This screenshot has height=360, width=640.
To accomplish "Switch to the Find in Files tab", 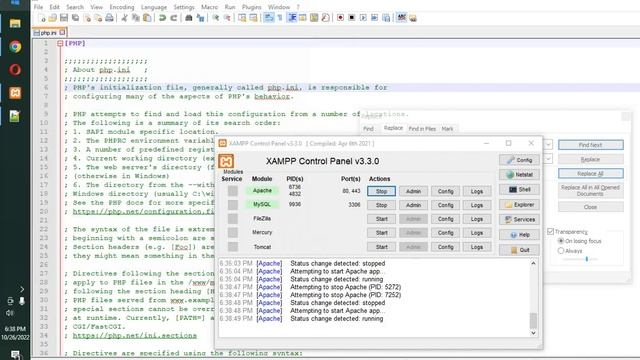I will click(x=422, y=129).
